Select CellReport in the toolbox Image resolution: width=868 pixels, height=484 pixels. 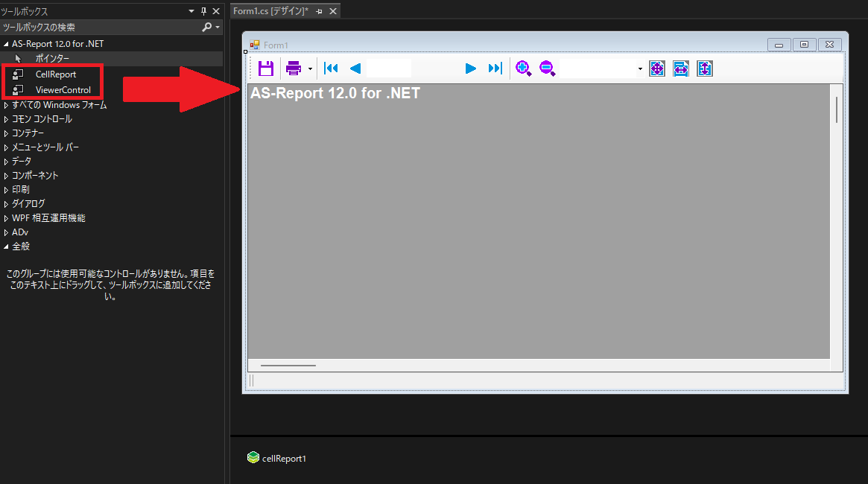tap(56, 74)
